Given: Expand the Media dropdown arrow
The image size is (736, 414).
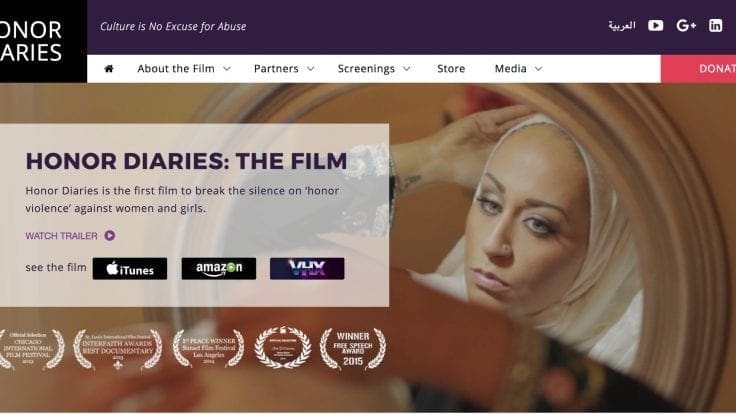Looking at the screenshot, I should (538, 69).
